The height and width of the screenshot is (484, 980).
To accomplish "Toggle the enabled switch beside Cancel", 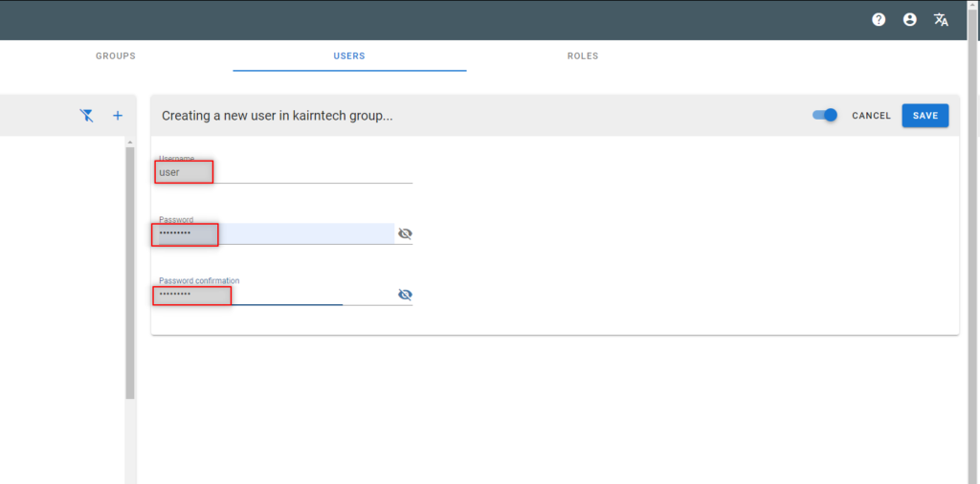I will [x=825, y=115].
